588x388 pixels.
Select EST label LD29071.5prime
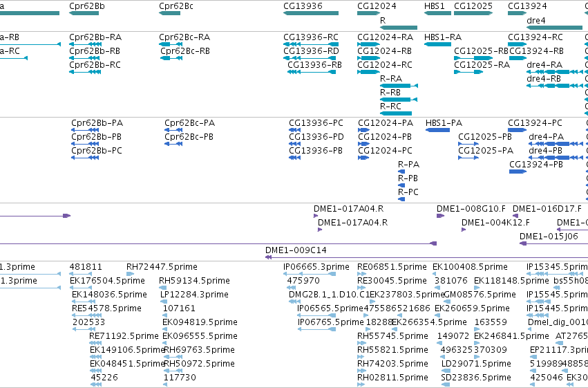coord(476,364)
